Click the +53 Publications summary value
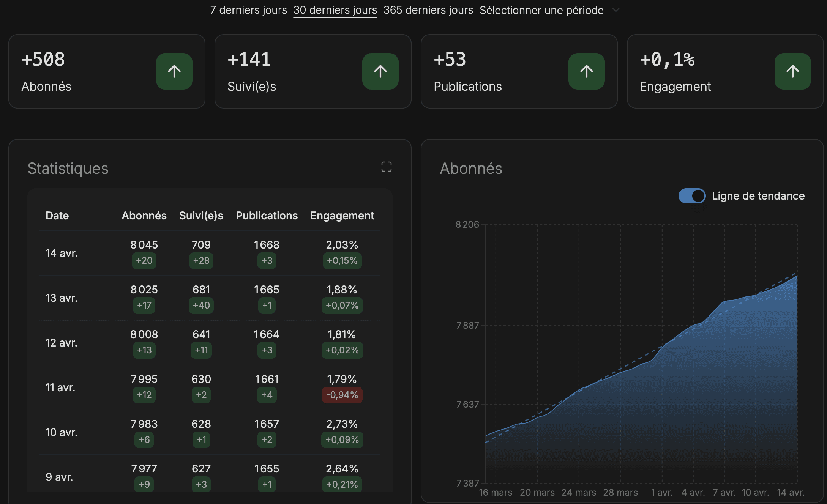 pos(450,60)
